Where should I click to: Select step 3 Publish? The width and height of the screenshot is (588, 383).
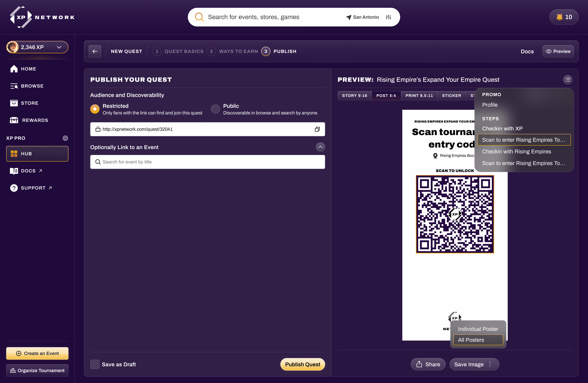pyautogui.click(x=279, y=51)
